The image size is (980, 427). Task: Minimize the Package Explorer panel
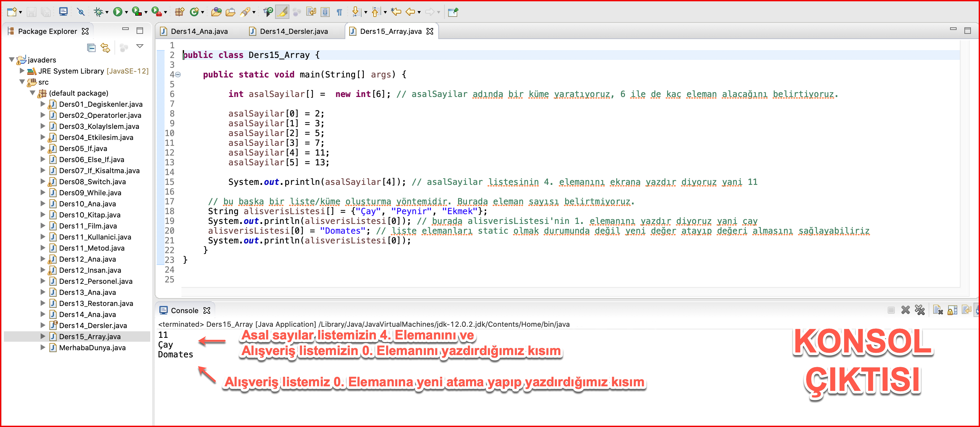coord(125,29)
